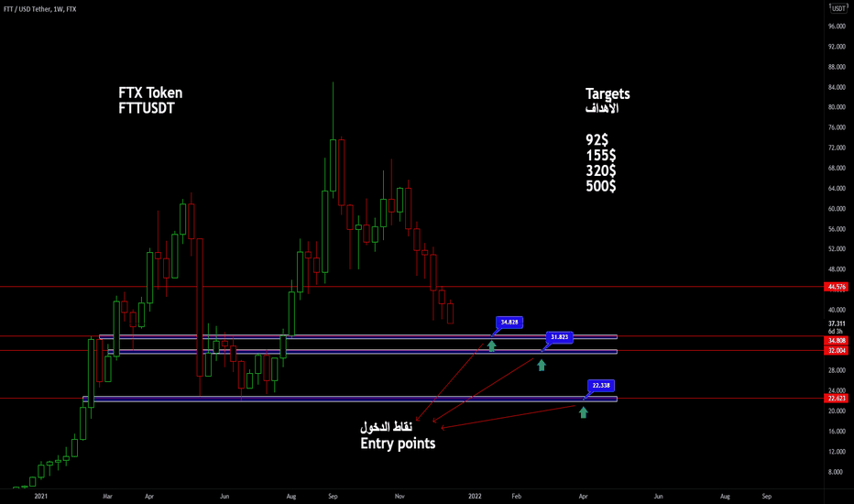The height and width of the screenshot is (504, 854).
Task: Select the Arabic "نقاط الدخول" text annotation
Action: 386,427
